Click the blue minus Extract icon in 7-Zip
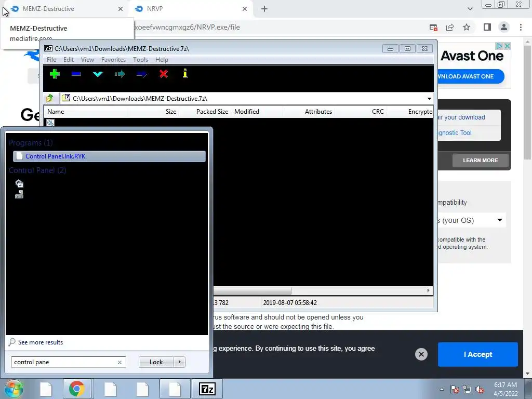Image resolution: width=532 pixels, height=399 pixels. coord(76,74)
